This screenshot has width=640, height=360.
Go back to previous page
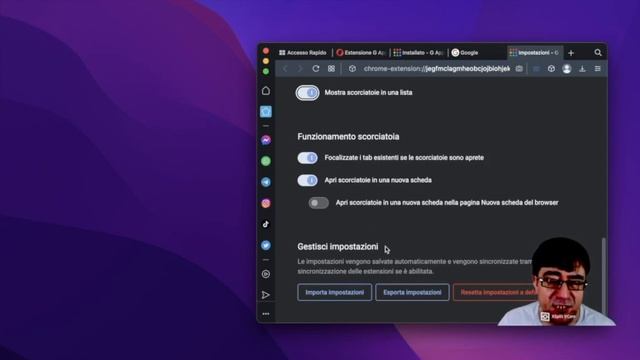tap(285, 69)
